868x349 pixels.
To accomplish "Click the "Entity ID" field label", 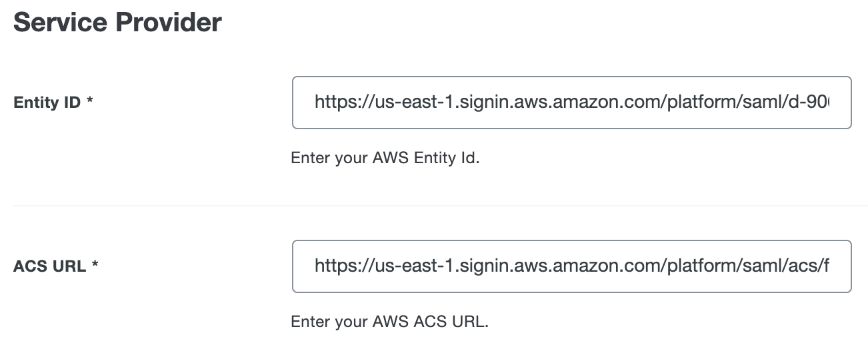I will [47, 103].
